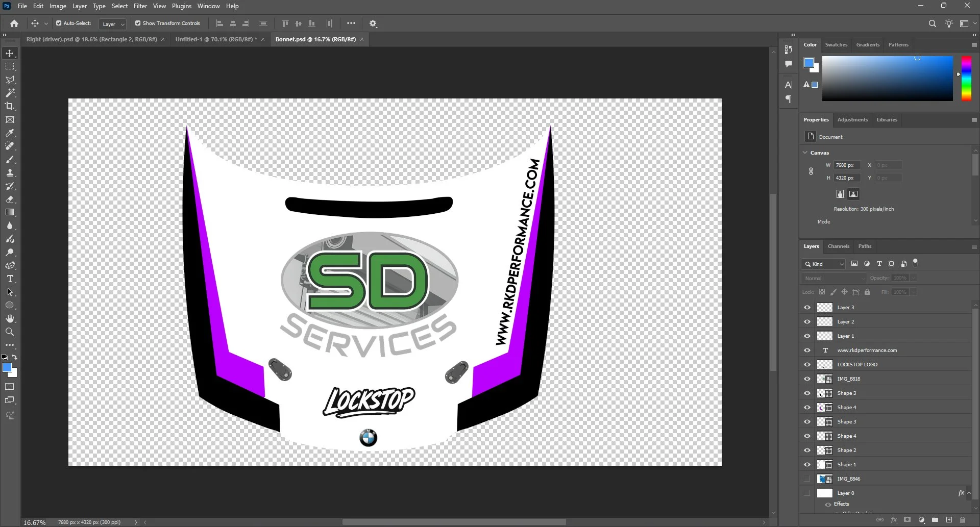Select the Polygonal Lasso tool
Viewport: 980px width, 527px height.
coord(10,80)
